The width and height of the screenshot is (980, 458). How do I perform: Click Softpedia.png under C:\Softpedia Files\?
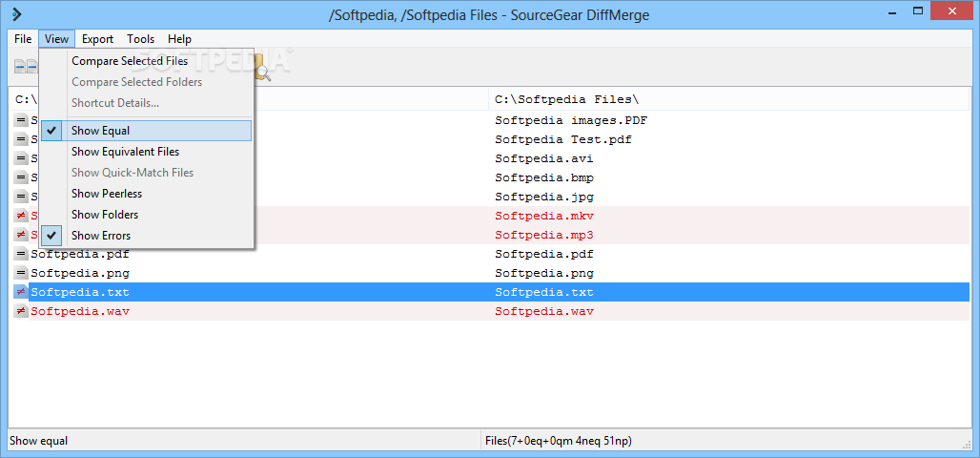pyautogui.click(x=543, y=273)
